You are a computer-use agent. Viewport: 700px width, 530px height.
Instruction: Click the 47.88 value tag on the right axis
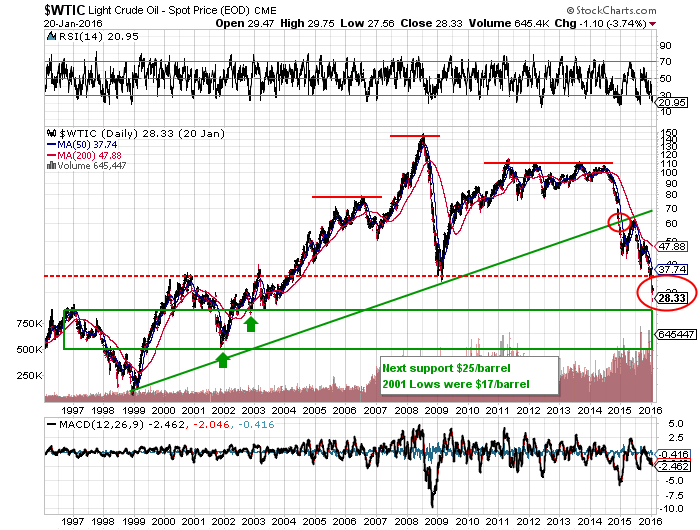[x=669, y=246]
